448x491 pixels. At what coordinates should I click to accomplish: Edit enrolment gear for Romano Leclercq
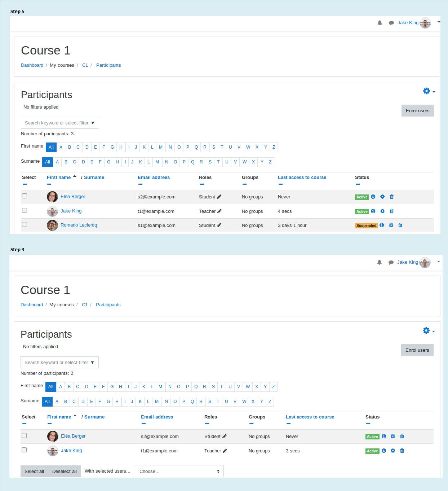tap(391, 225)
